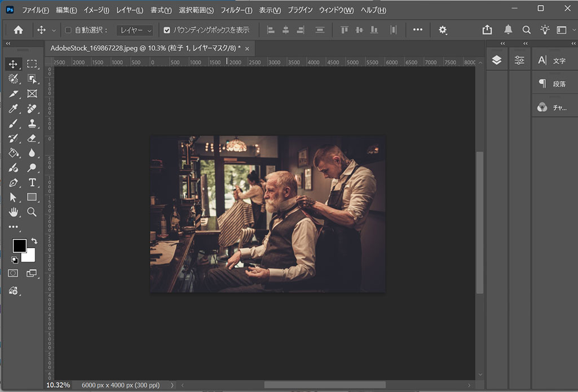Open the Properties adjustments panel
The width and height of the screenshot is (578, 392).
[x=519, y=59]
